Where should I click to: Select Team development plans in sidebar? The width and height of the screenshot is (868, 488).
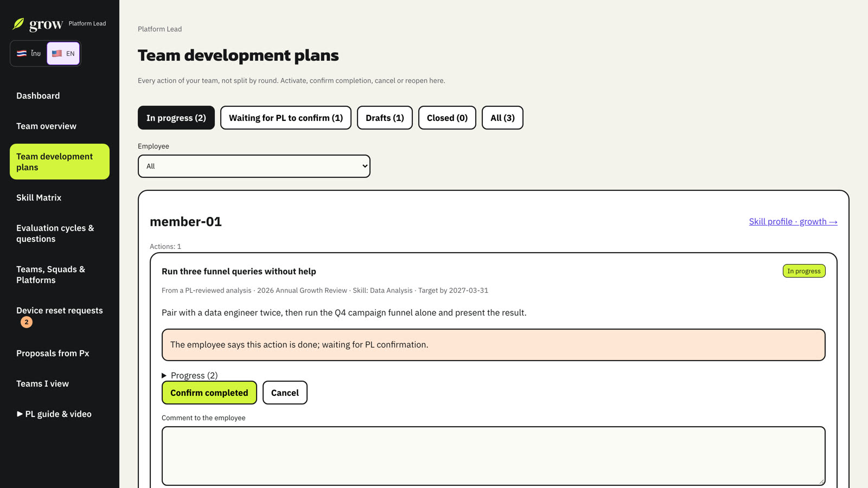[x=60, y=162]
